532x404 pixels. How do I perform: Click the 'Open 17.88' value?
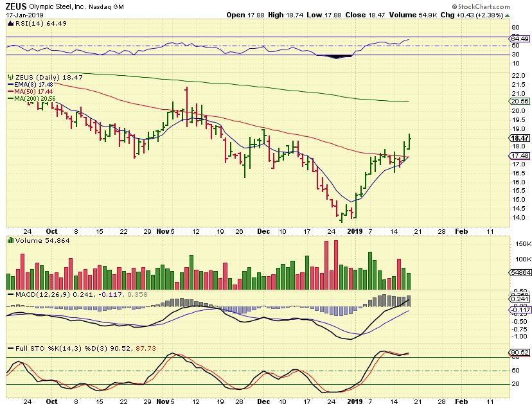pos(245,15)
